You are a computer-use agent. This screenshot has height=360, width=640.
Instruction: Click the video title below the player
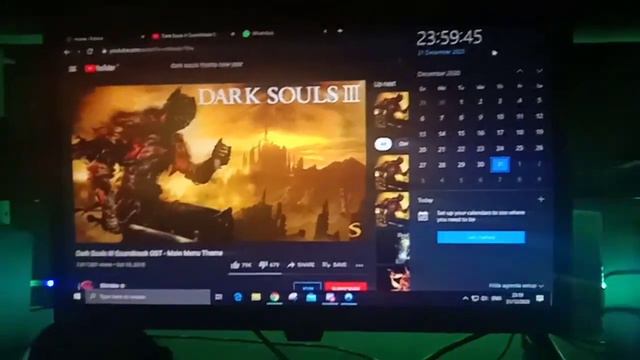coord(149,253)
